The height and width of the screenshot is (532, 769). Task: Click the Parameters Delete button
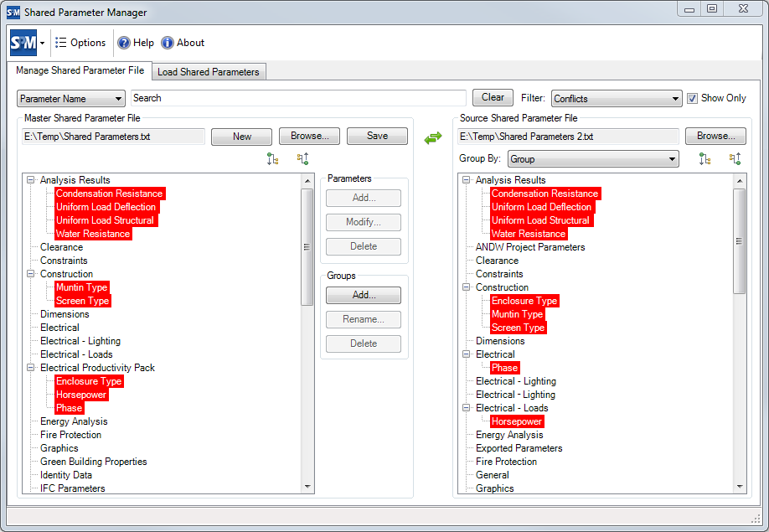click(364, 246)
